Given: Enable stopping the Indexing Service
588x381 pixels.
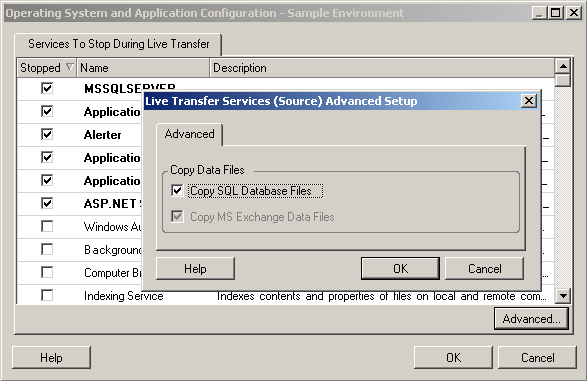Looking at the screenshot, I should [x=47, y=296].
